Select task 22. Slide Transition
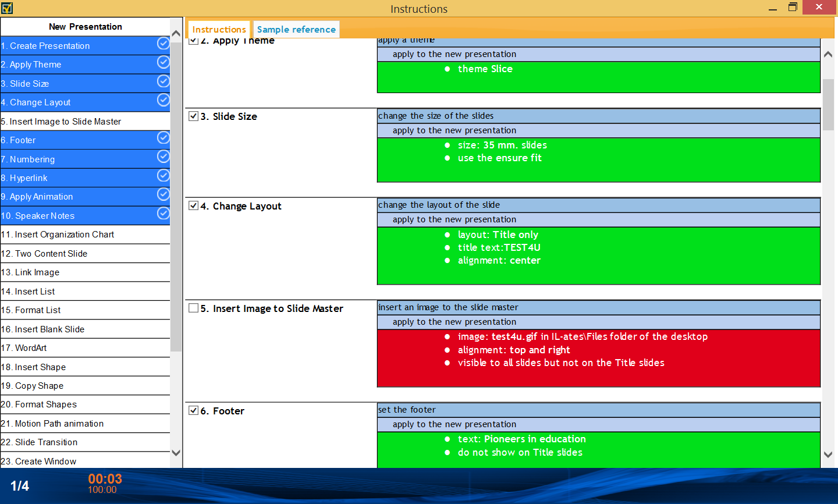The image size is (838, 504). tap(85, 442)
